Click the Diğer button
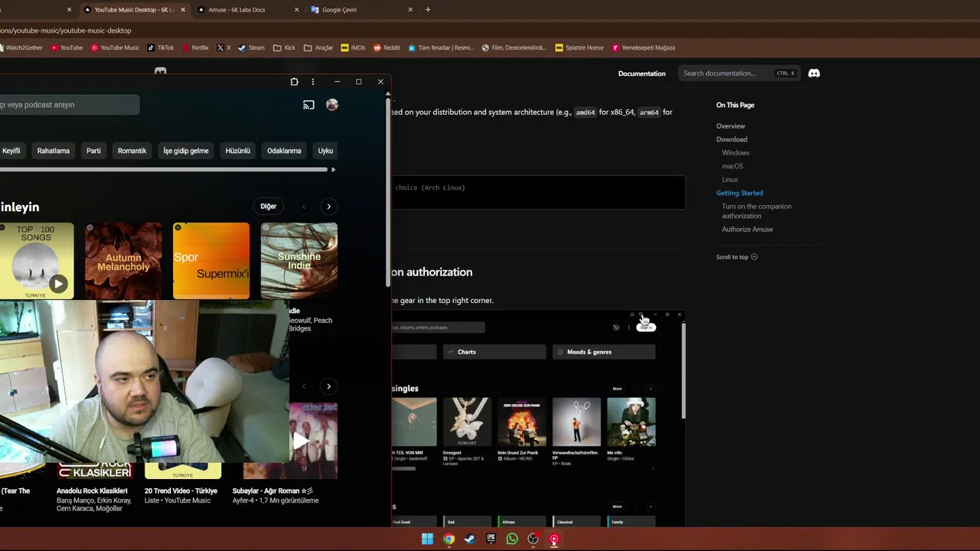The height and width of the screenshot is (551, 980). point(268,207)
